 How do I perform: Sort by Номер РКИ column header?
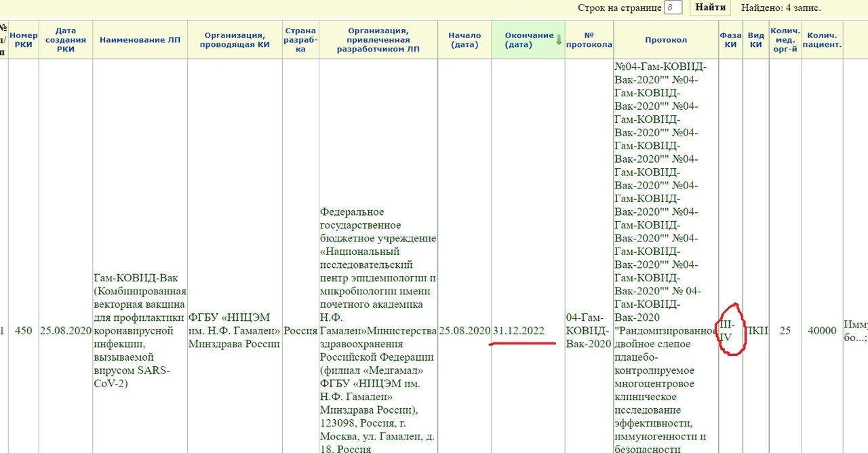click(24, 40)
